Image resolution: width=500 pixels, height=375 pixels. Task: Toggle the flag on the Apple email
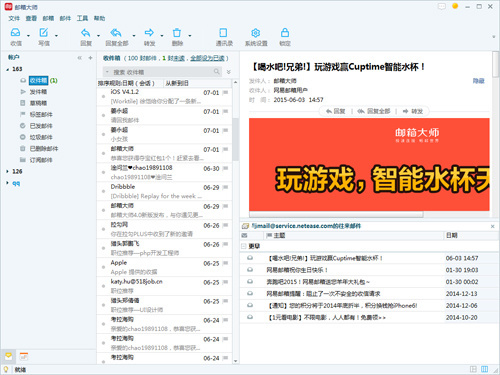(x=225, y=263)
